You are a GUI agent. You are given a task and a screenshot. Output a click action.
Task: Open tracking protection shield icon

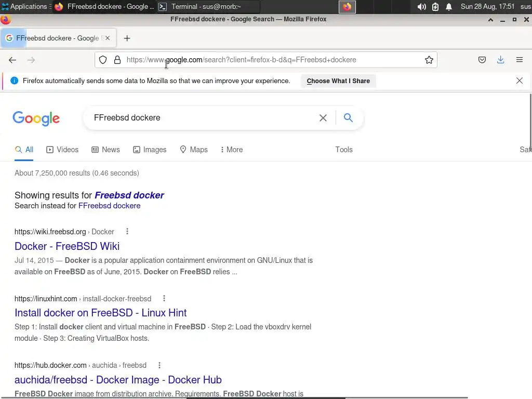103,60
